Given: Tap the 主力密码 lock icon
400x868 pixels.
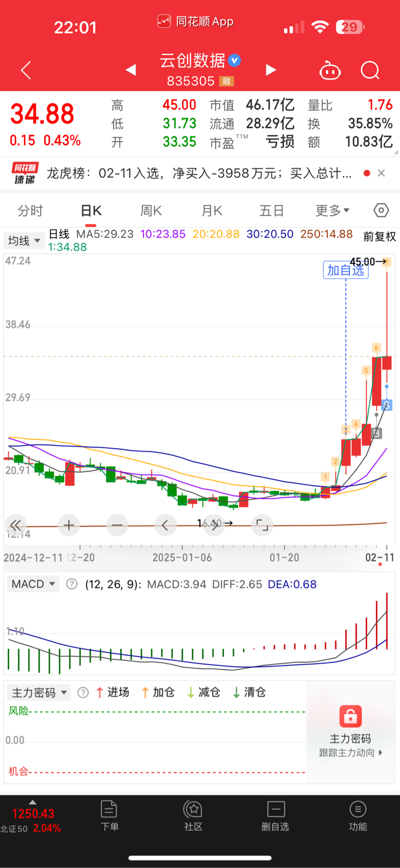Looking at the screenshot, I should tap(351, 716).
